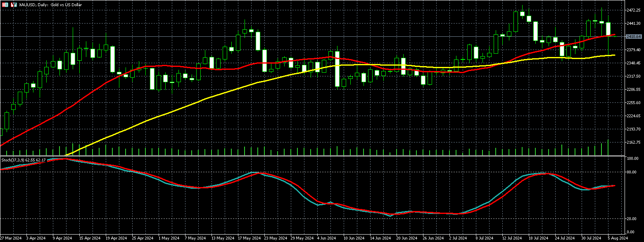Image resolution: width=644 pixels, height=242 pixels.
Task: Select the yellow moving average line's right end
Action: 615,55
